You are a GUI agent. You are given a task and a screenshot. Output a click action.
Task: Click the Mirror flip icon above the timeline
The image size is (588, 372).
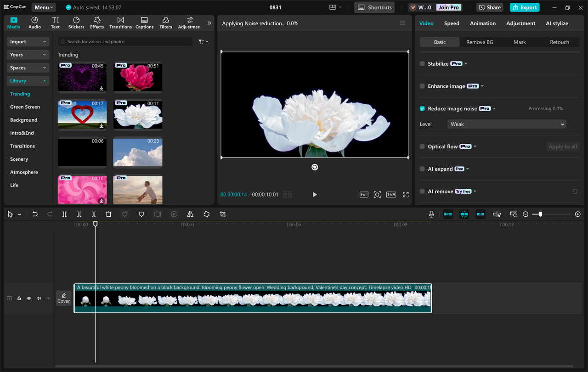(x=190, y=214)
